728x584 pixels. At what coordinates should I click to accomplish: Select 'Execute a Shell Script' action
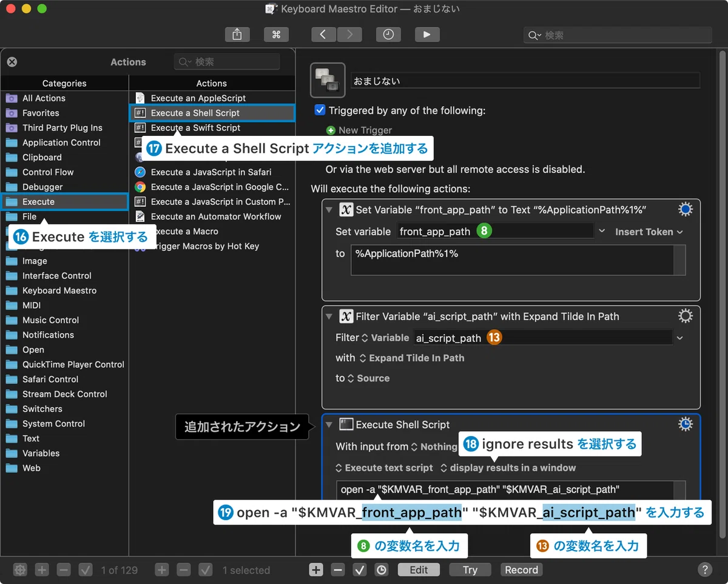tap(212, 113)
